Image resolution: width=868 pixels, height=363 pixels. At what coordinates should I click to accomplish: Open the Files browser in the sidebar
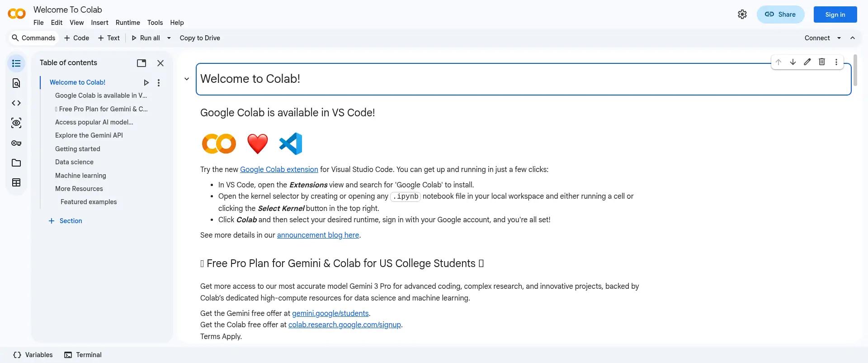(16, 162)
